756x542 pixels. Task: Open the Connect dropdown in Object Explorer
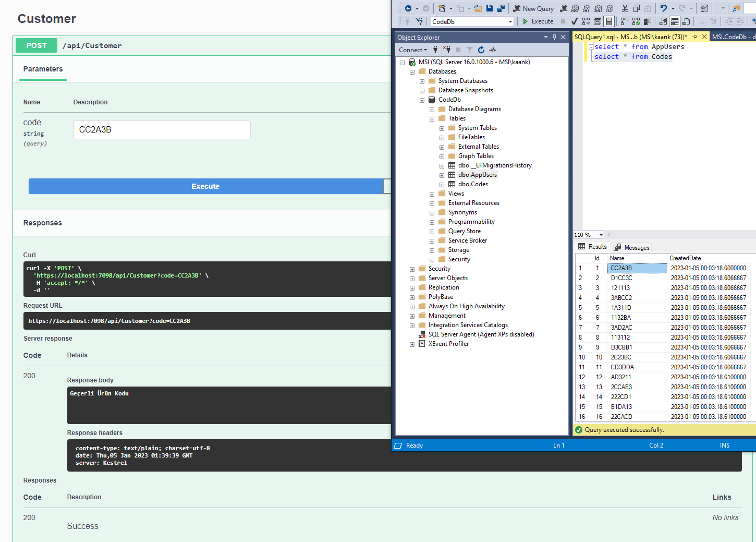pos(413,50)
